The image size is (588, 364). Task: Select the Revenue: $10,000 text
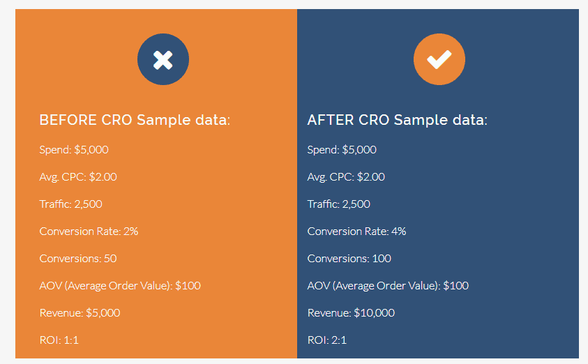pyautogui.click(x=351, y=313)
